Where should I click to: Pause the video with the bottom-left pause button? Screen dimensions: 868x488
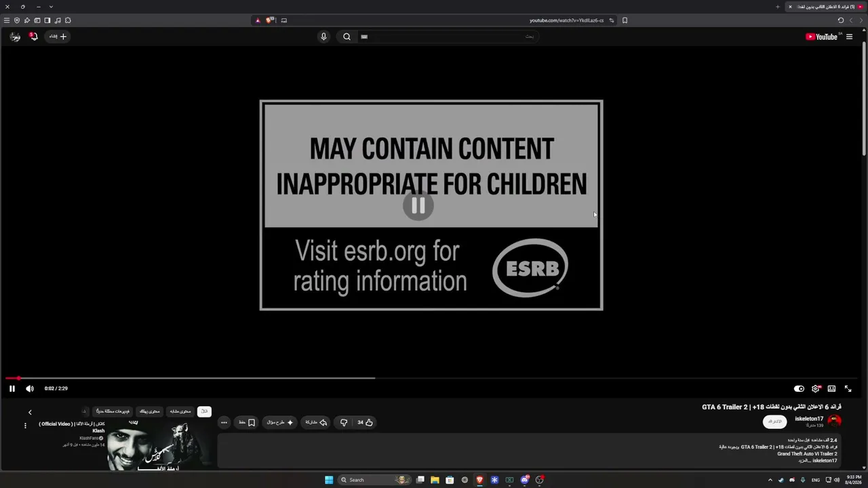12,388
